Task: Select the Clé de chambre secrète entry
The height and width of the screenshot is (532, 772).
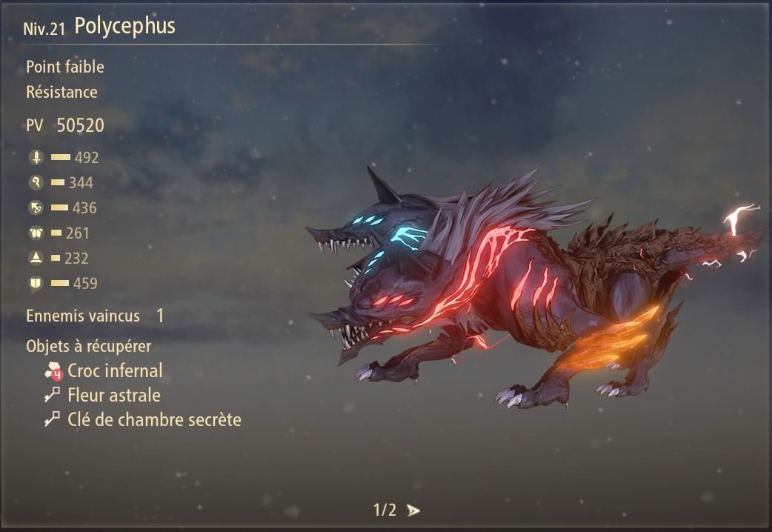Action: coord(143,419)
